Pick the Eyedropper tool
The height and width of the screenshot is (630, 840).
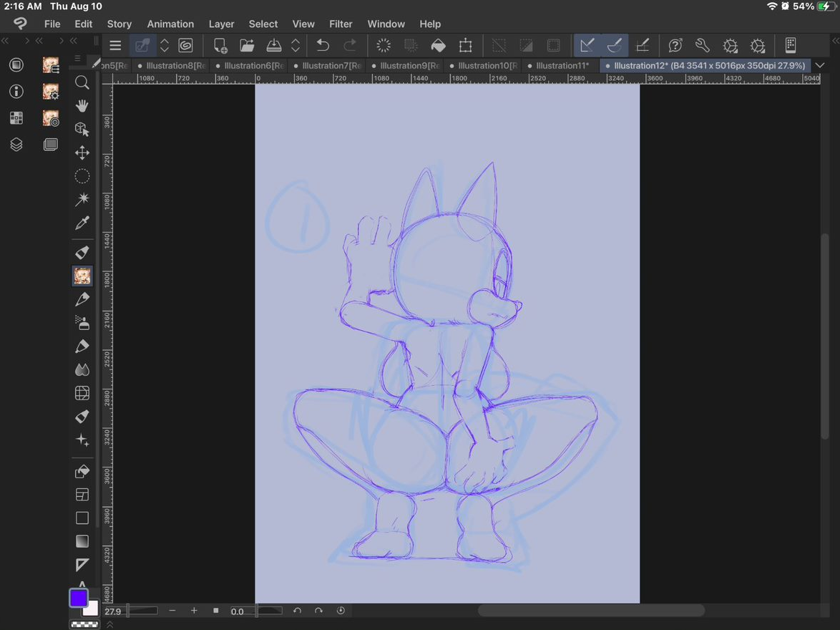82,223
